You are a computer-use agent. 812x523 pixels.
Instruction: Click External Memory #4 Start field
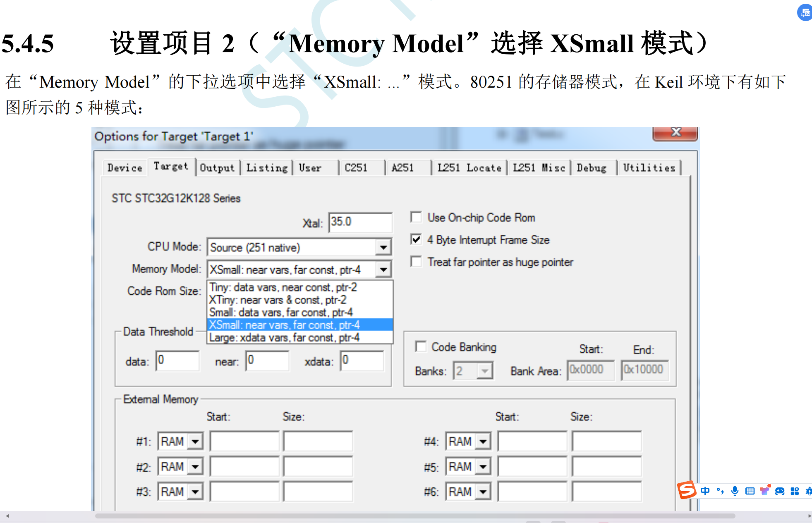point(532,441)
